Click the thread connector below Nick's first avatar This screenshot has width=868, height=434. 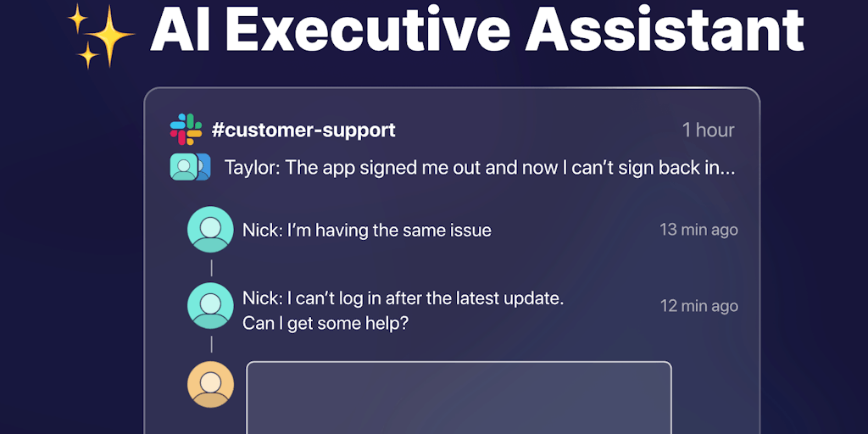[x=211, y=268]
